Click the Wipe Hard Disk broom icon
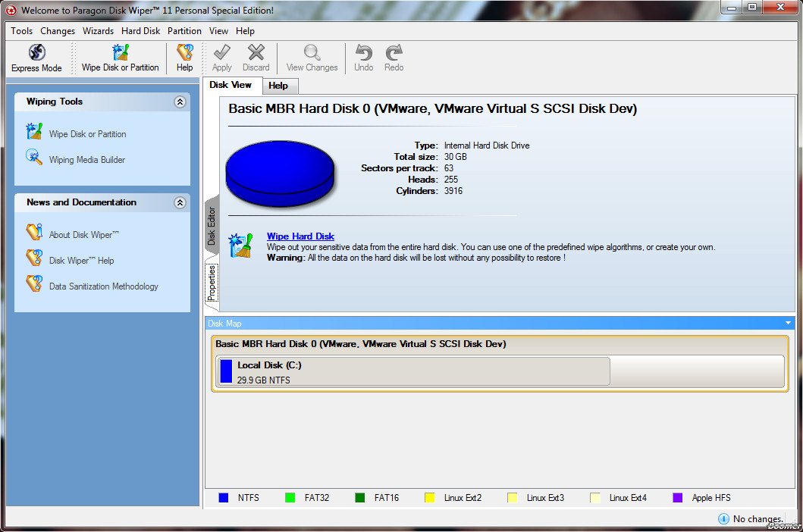Screen dimensions: 803x532 [240, 246]
